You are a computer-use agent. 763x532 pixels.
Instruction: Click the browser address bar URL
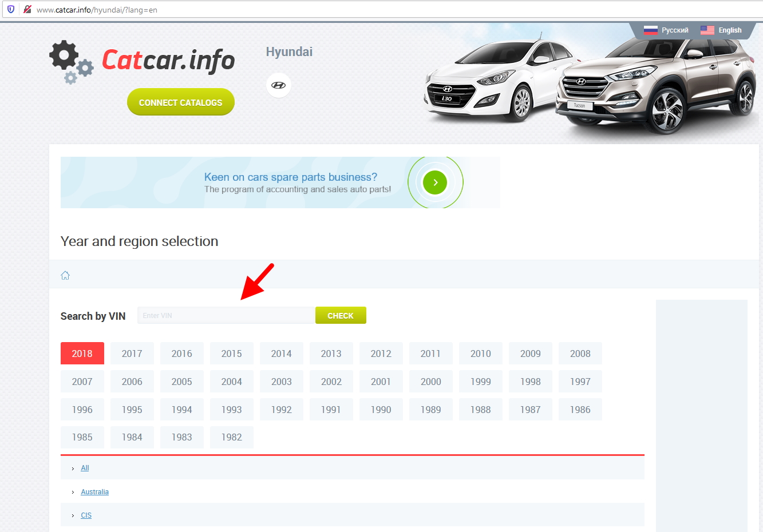tap(97, 10)
